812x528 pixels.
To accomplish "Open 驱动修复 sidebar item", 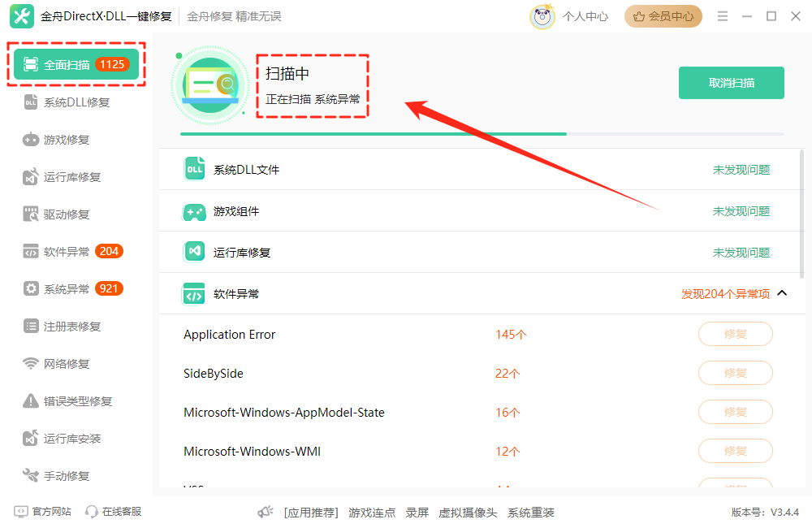I will point(67,214).
